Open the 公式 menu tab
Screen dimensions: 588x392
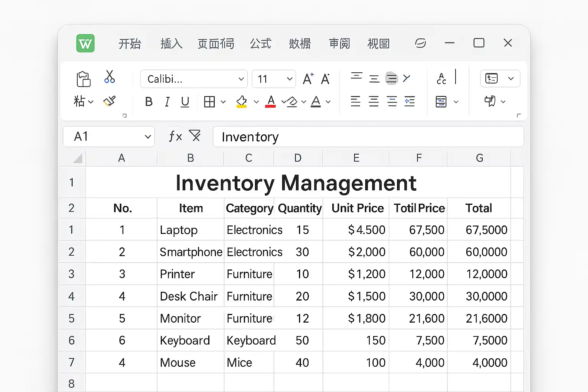pos(260,44)
